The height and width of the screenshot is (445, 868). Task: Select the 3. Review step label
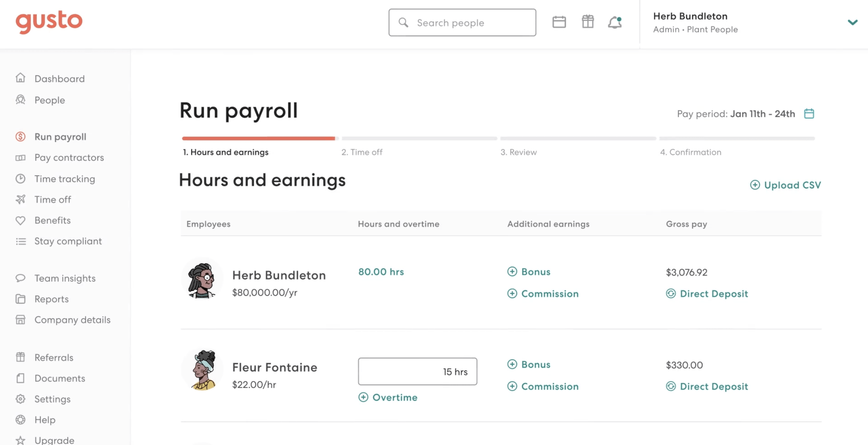pyautogui.click(x=518, y=152)
